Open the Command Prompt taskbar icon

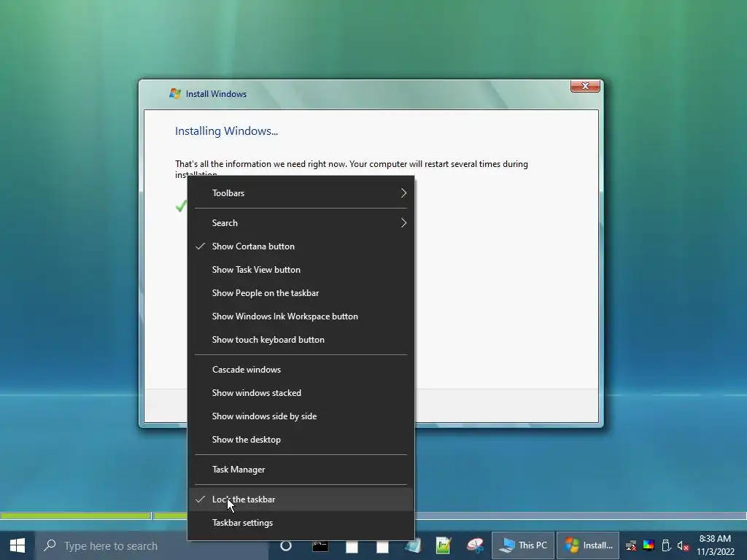(320, 545)
